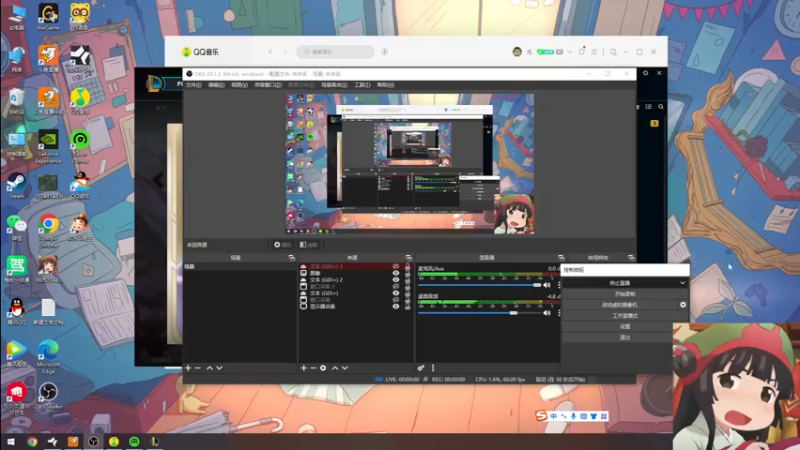Open the skin icon in QQ音乐 title bar
Image resolution: width=800 pixels, height=450 pixels.
click(582, 52)
